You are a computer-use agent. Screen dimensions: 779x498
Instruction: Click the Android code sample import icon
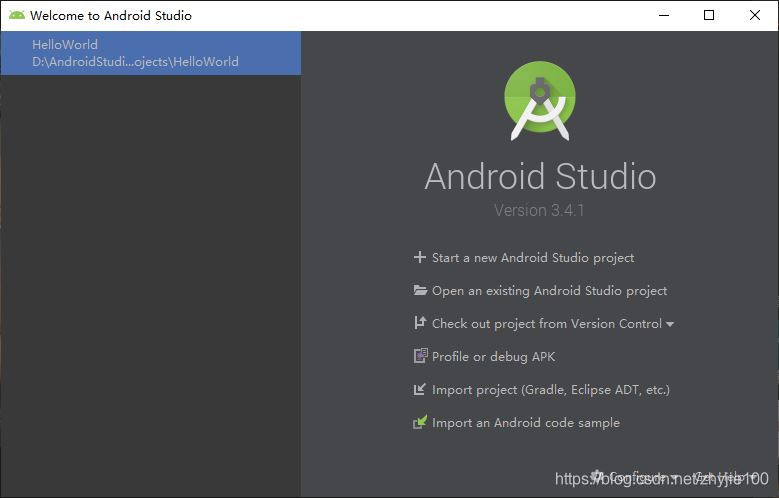pyautogui.click(x=420, y=422)
